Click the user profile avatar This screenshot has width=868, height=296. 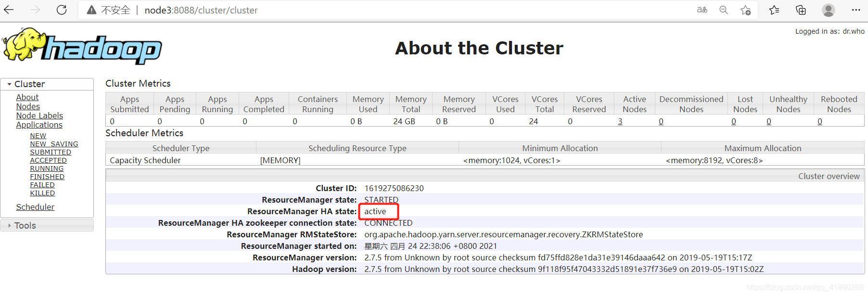click(829, 10)
